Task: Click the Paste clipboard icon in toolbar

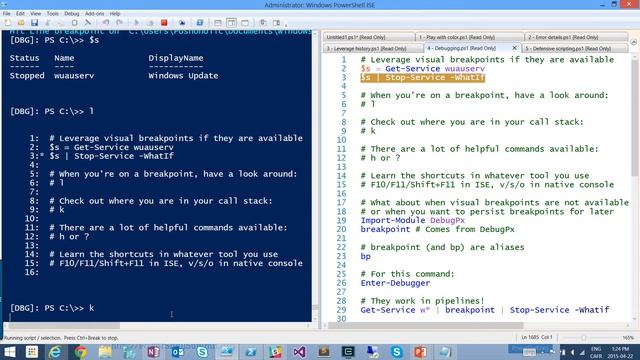Action: coord(74,23)
